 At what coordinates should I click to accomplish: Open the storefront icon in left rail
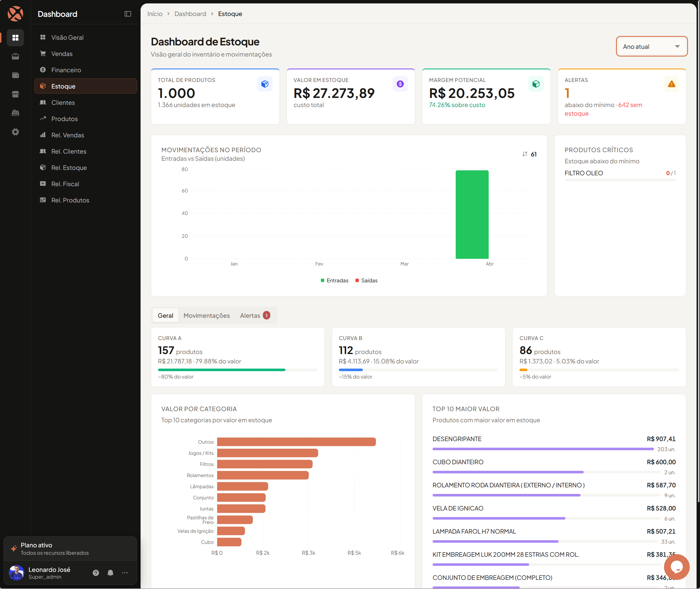tap(15, 94)
